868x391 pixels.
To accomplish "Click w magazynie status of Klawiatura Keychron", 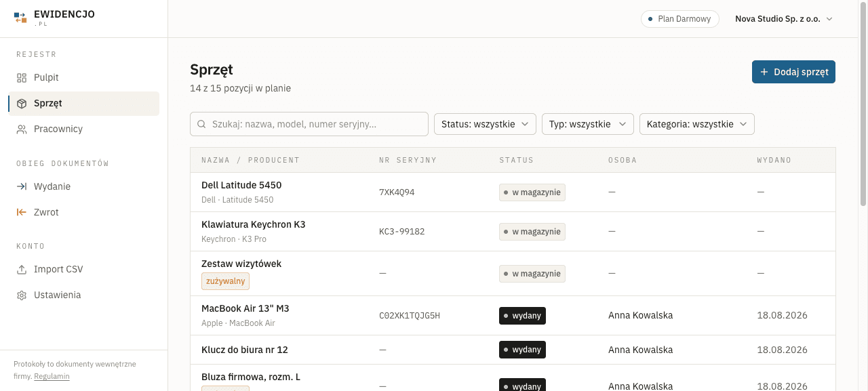I will pos(532,232).
